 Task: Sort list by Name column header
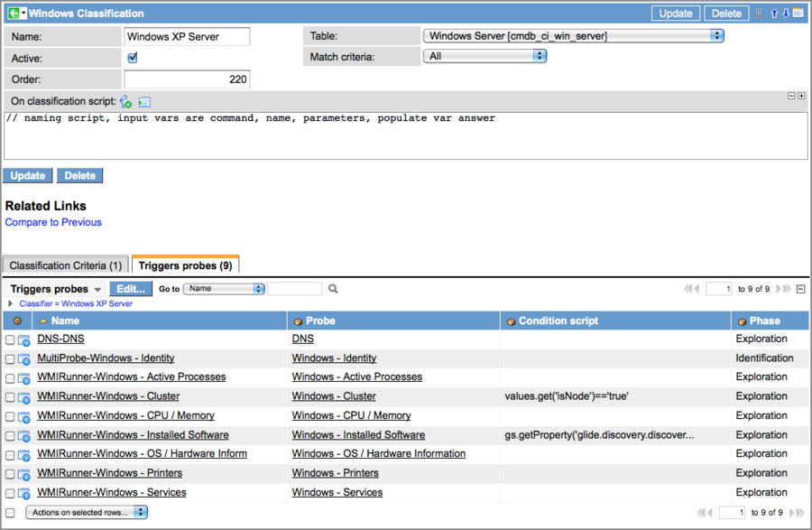pos(65,321)
